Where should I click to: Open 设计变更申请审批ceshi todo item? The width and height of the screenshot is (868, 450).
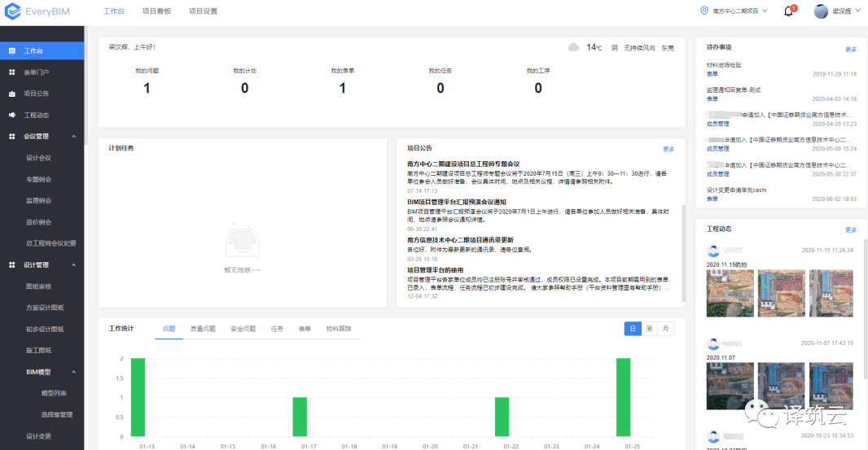[736, 190]
